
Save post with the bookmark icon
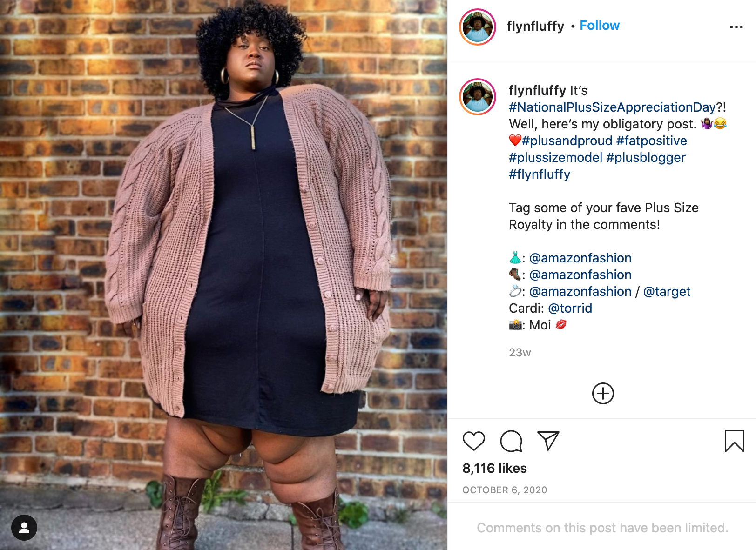tap(735, 441)
